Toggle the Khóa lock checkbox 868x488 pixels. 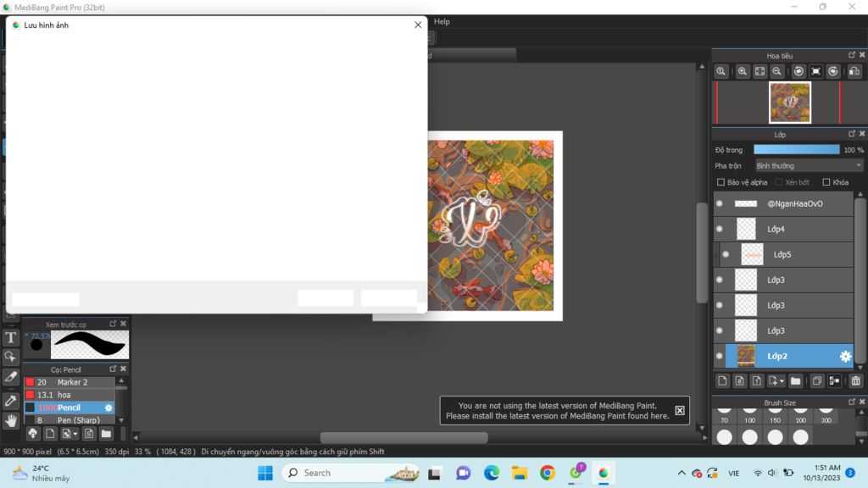[826, 182]
